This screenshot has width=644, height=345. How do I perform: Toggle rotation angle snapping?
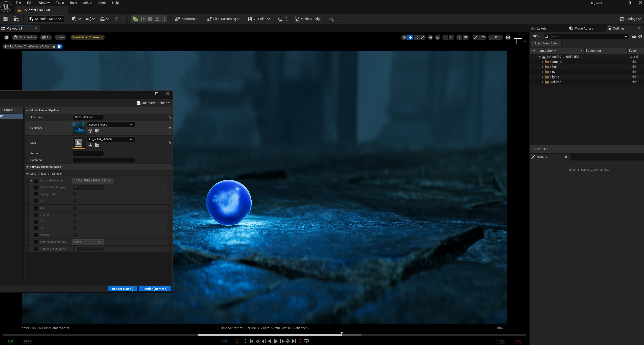point(459,37)
